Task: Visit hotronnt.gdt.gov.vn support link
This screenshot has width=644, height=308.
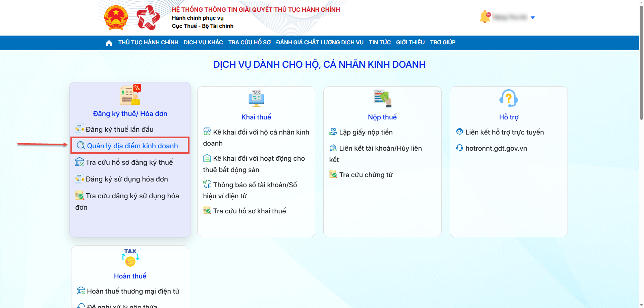Action: (496, 148)
